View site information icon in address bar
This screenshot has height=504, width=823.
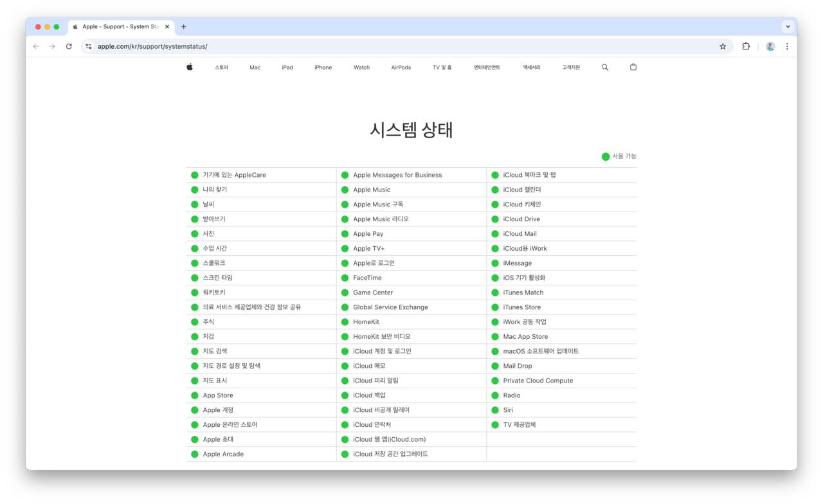[89, 46]
